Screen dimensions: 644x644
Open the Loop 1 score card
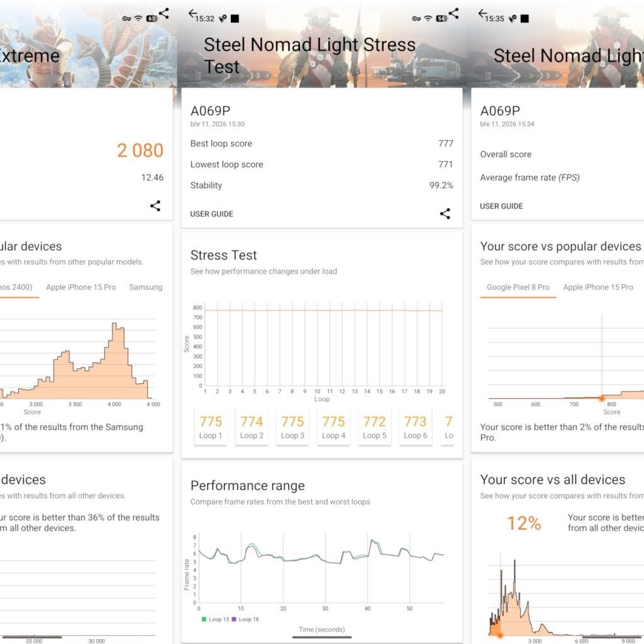pyautogui.click(x=211, y=427)
